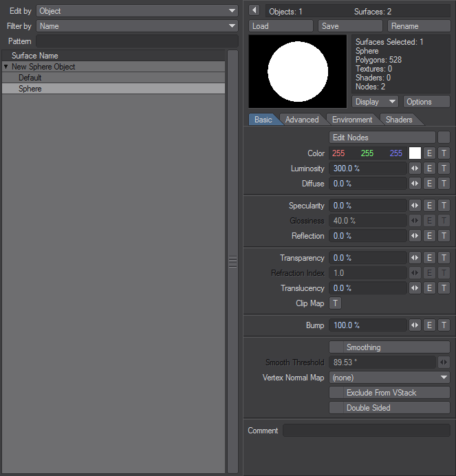Toggle the Smoothing option

coord(389,347)
